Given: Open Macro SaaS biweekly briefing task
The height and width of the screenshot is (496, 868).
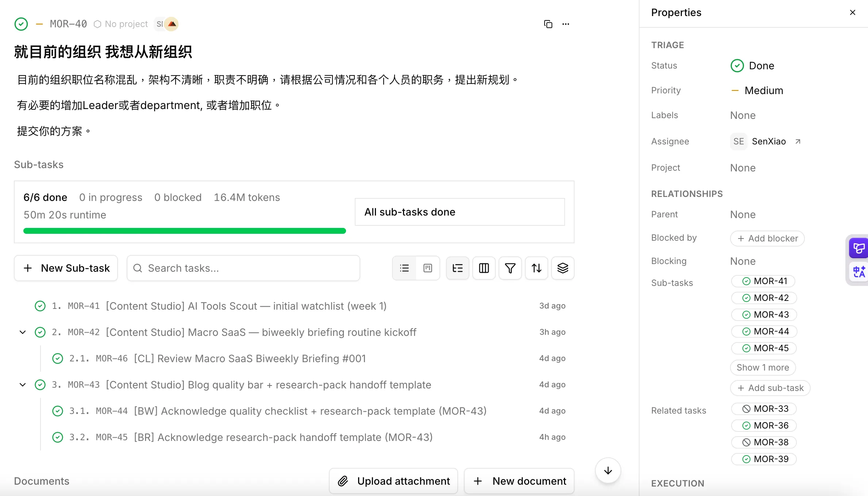Looking at the screenshot, I should pyautogui.click(x=261, y=332).
